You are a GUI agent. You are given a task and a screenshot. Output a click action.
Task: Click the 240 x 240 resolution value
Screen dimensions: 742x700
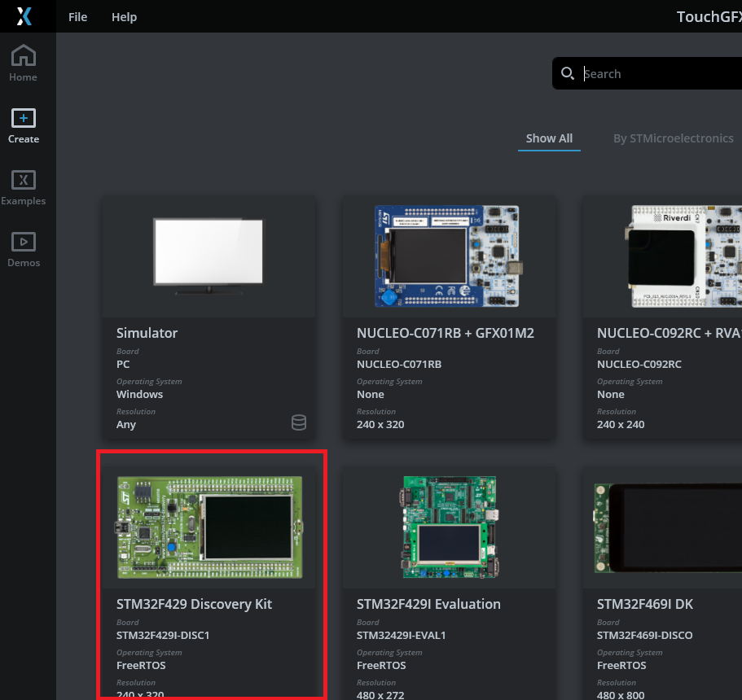[x=621, y=425]
